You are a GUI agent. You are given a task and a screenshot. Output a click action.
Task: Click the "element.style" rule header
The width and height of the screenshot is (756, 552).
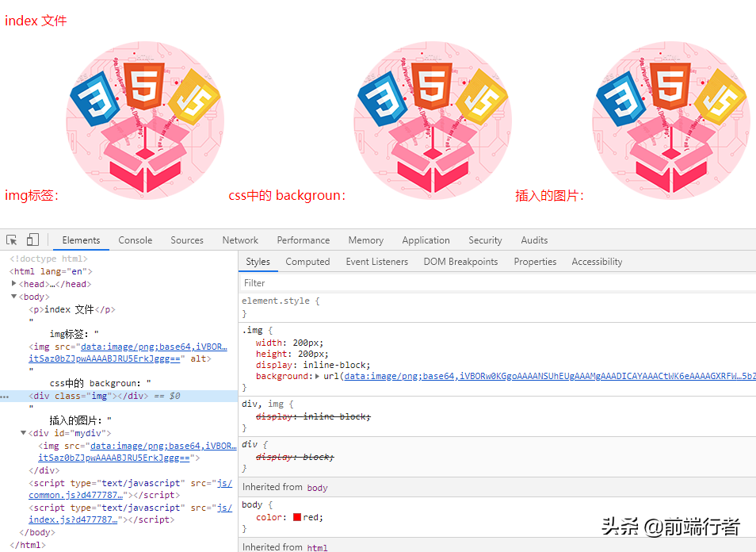pos(275,301)
